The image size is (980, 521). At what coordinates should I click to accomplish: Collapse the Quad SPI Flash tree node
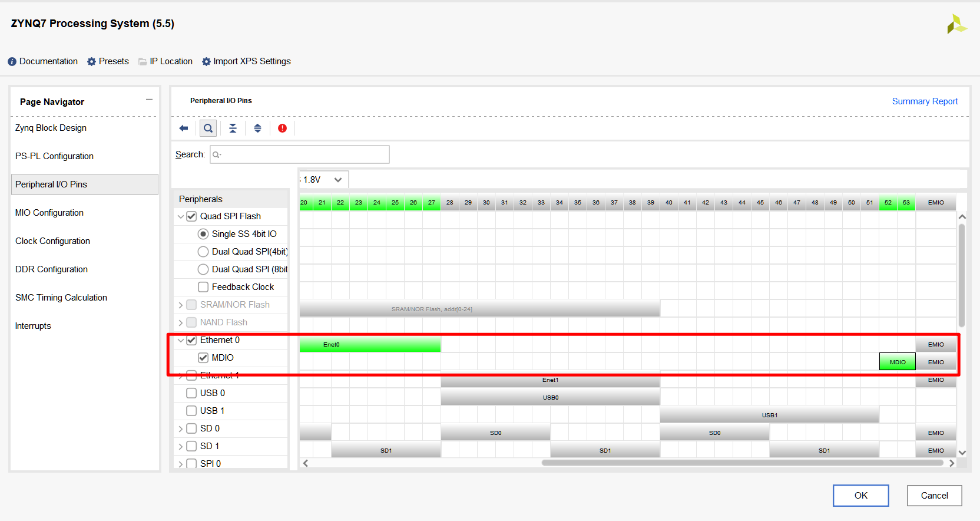pos(181,217)
